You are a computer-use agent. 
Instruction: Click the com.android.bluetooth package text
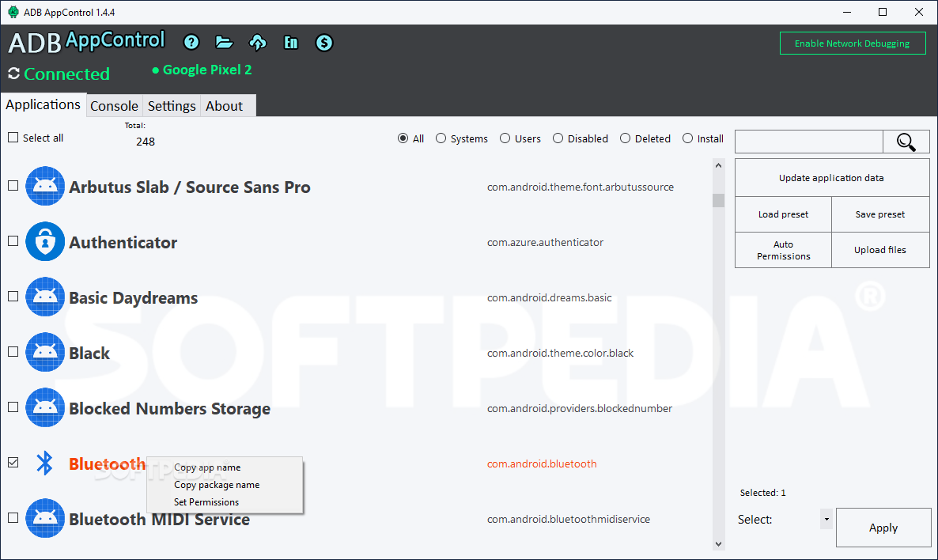pos(542,464)
